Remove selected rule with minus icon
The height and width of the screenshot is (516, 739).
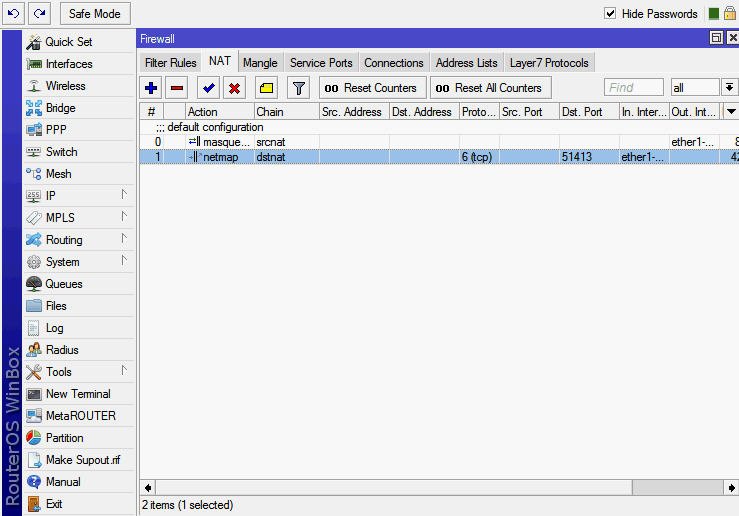(x=177, y=88)
